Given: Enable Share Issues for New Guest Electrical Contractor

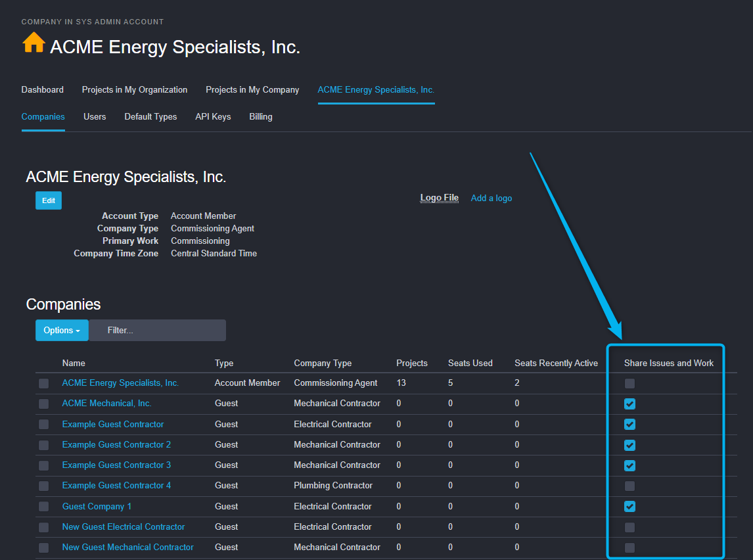Looking at the screenshot, I should (x=629, y=526).
